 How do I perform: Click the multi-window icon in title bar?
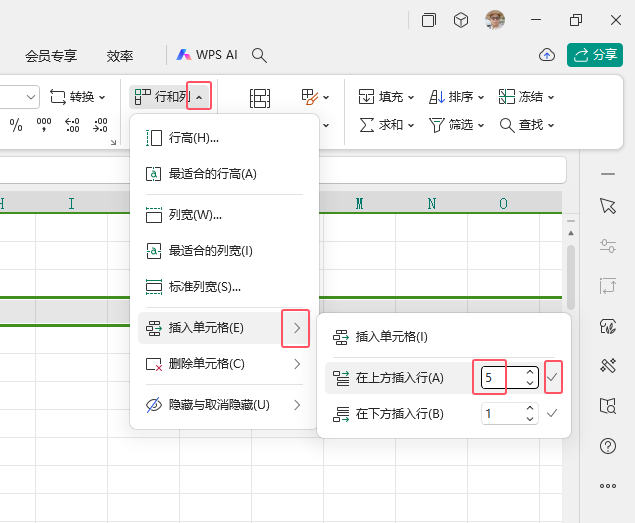pos(429,20)
